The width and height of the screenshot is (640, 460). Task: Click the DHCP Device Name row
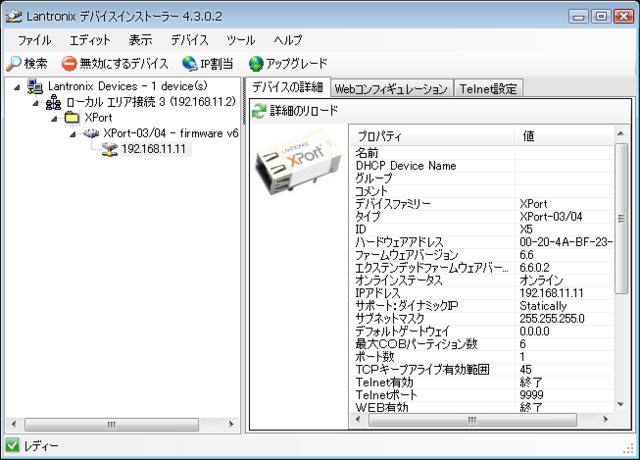point(482,166)
